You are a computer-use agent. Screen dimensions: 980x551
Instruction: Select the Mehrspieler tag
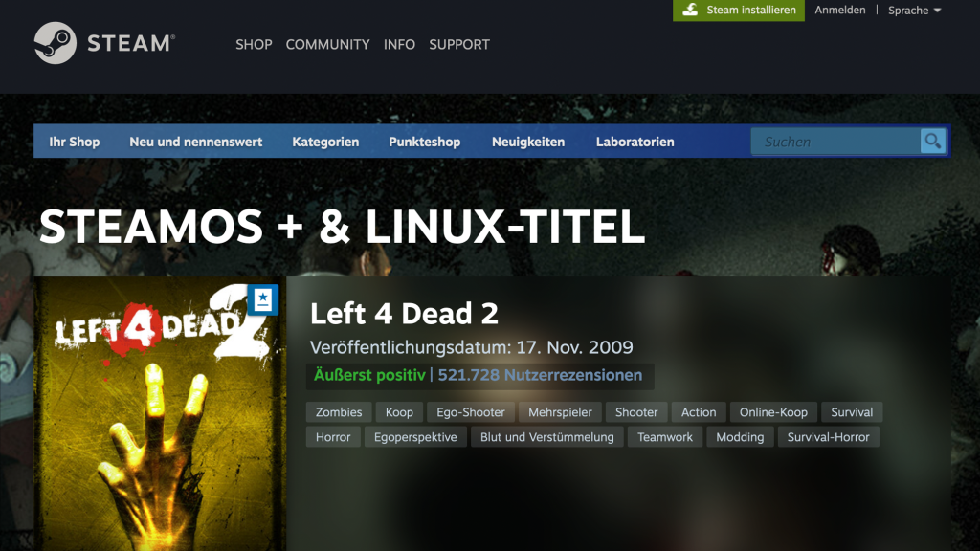pyautogui.click(x=560, y=412)
